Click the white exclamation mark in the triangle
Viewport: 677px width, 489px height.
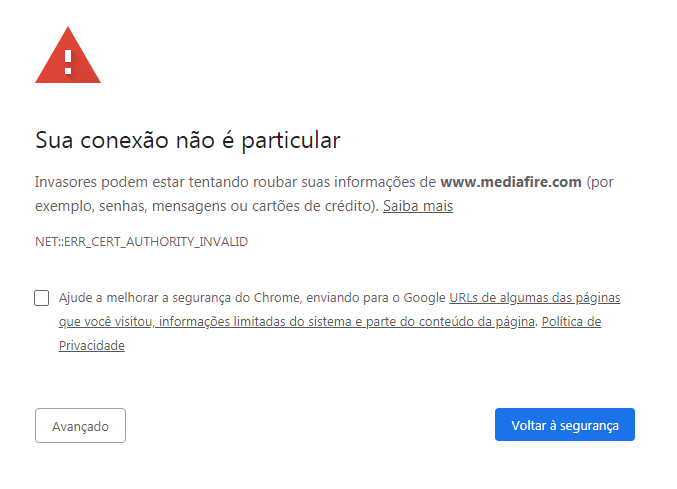[68, 62]
